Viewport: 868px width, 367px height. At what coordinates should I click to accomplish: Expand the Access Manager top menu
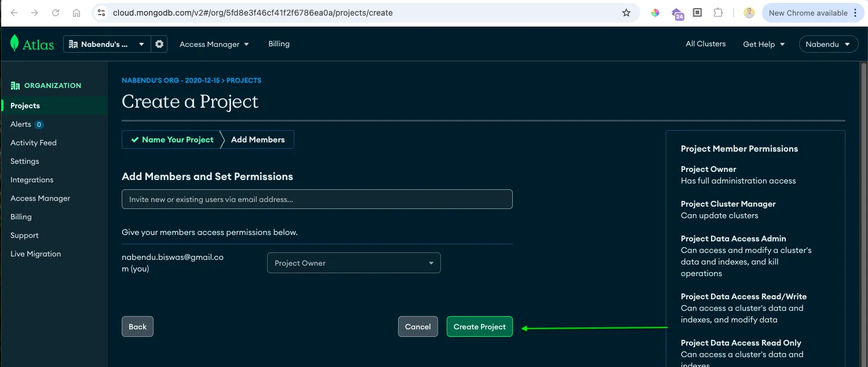tap(214, 44)
